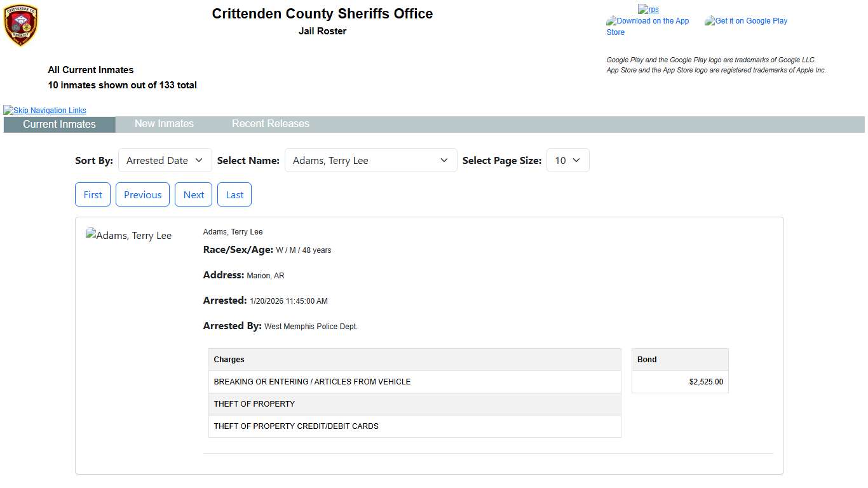868x488 pixels.
Task: Expand the Sort By dropdown
Action: [x=165, y=161]
